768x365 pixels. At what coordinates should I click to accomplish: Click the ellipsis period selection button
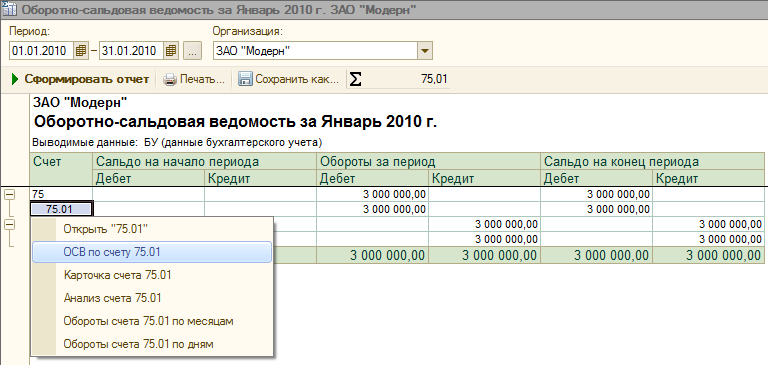(x=192, y=50)
